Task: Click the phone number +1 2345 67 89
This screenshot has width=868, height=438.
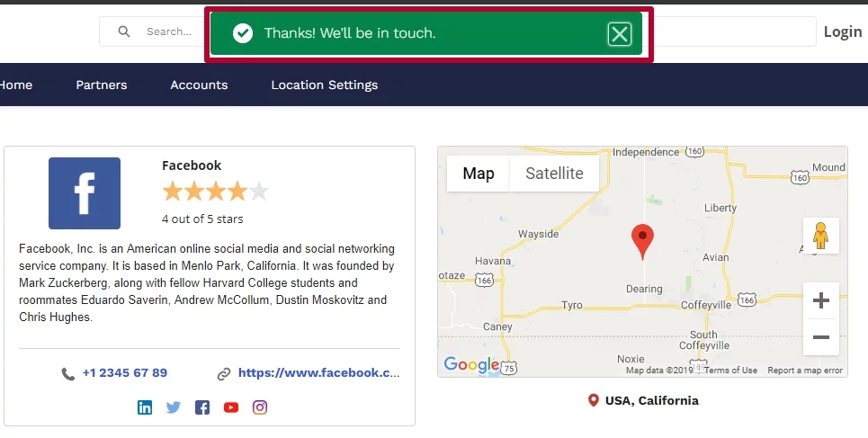Action: click(x=124, y=372)
